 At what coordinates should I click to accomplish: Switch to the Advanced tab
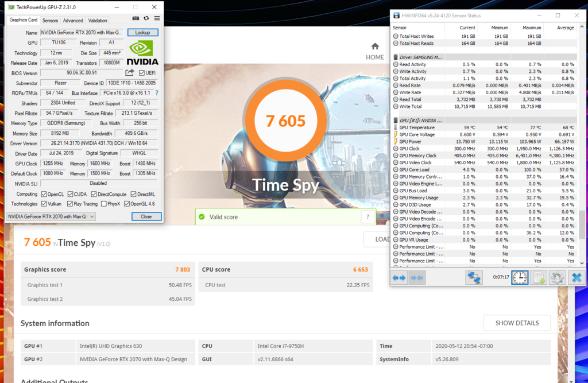(73, 21)
